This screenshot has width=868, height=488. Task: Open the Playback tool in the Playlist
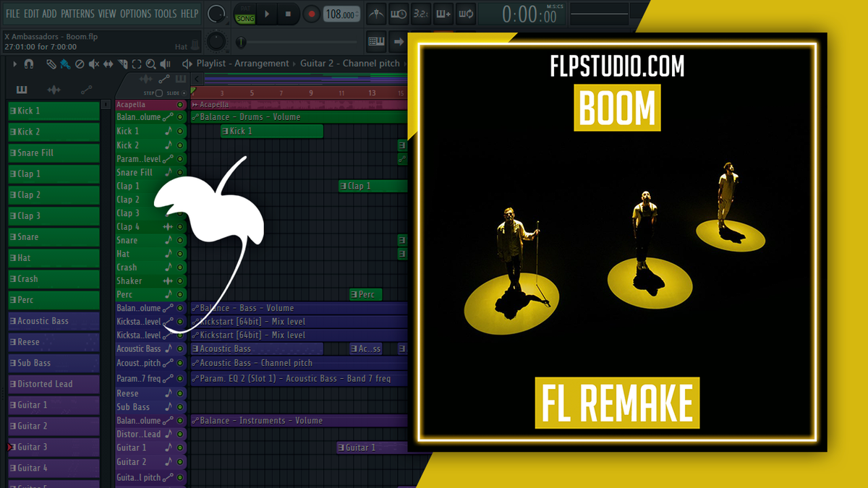pyautogui.click(x=165, y=64)
